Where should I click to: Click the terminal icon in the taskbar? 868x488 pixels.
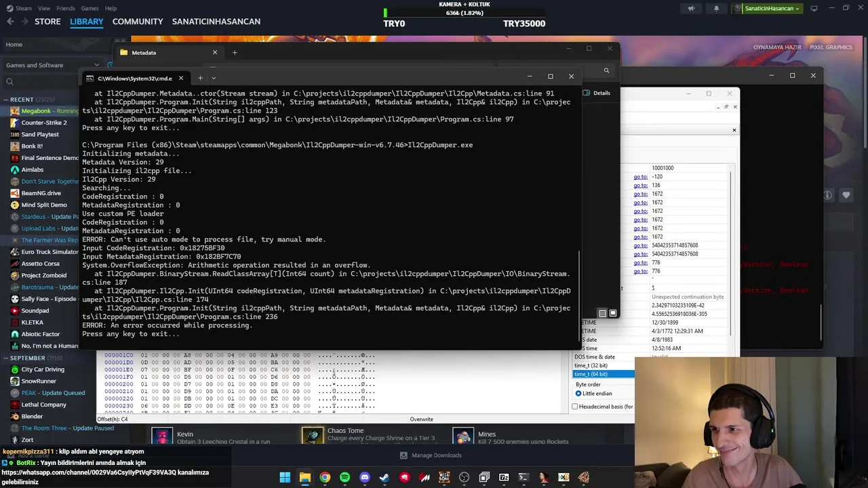coord(524,477)
